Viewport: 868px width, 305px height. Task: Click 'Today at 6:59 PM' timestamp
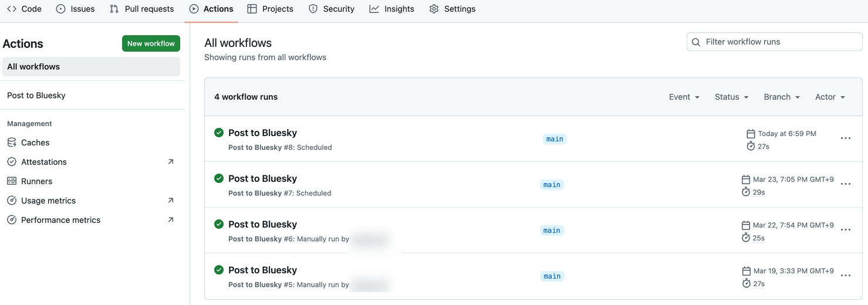point(787,134)
